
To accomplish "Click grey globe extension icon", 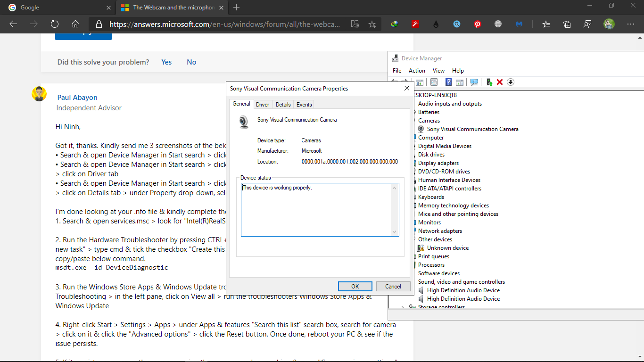I will click(498, 24).
